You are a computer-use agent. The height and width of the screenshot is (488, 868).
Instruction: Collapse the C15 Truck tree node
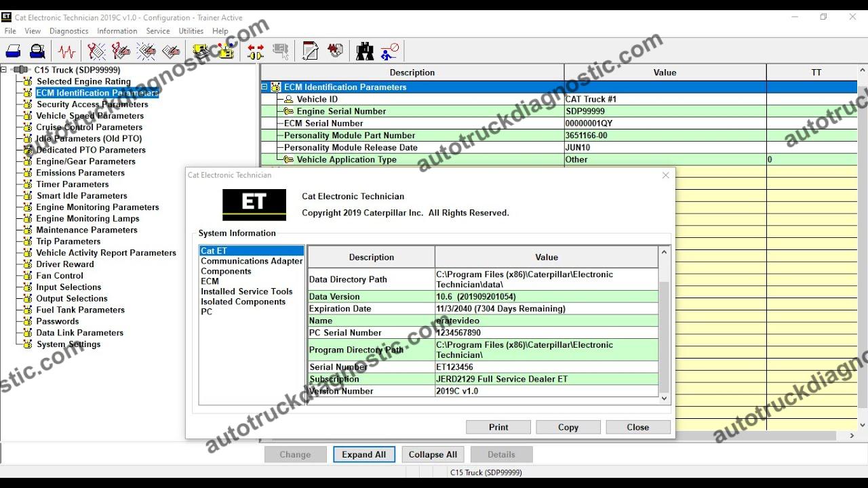tap(4, 70)
